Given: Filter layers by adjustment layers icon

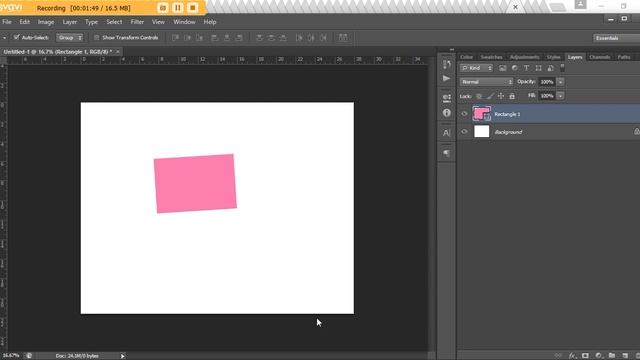Looking at the screenshot, I should (514, 68).
